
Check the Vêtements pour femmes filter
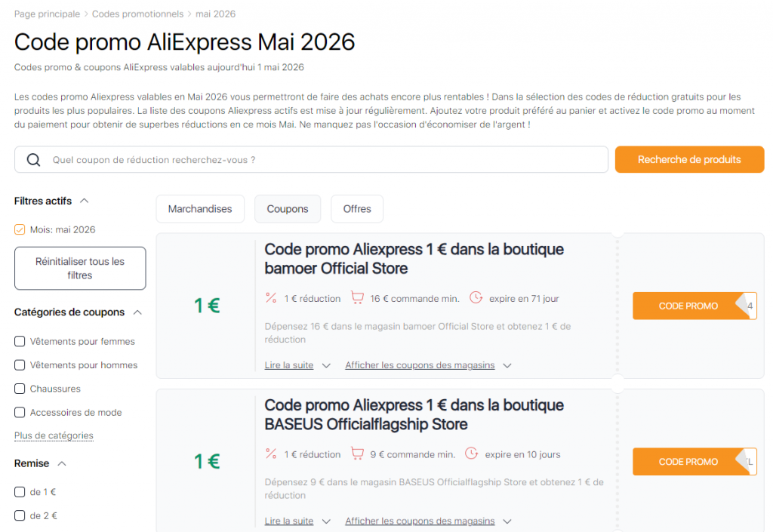point(20,341)
